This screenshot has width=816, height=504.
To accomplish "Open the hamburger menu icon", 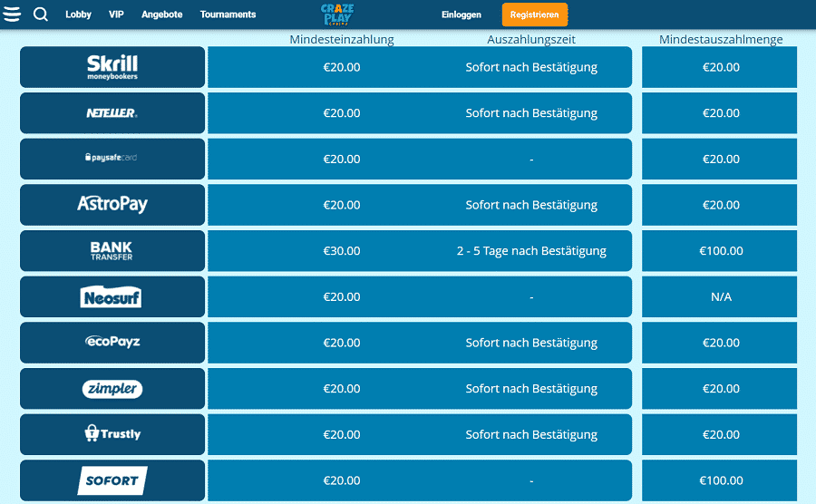I will pyautogui.click(x=12, y=14).
